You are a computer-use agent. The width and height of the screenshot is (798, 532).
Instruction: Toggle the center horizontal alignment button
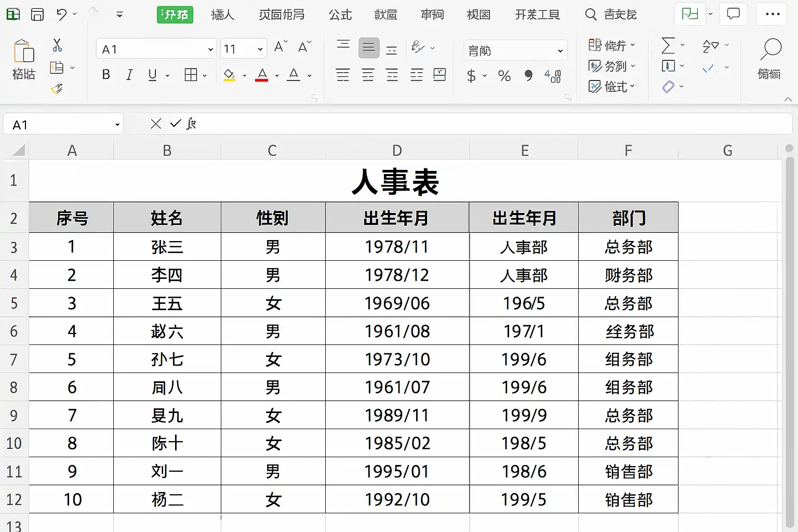coord(368,75)
